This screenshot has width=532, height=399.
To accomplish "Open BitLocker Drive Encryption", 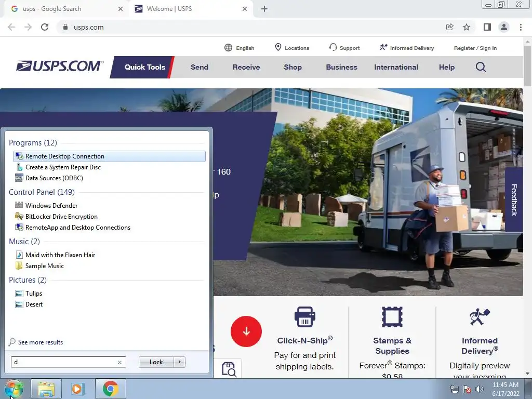I will (109, 216).
